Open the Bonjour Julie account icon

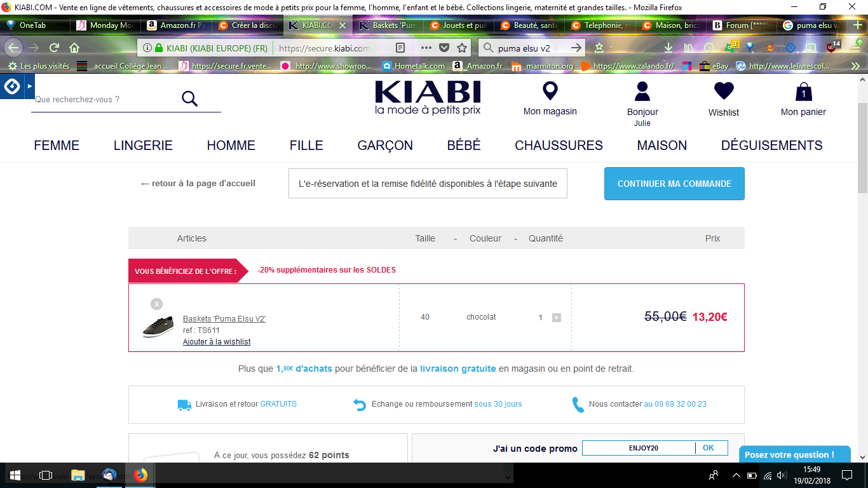(642, 92)
